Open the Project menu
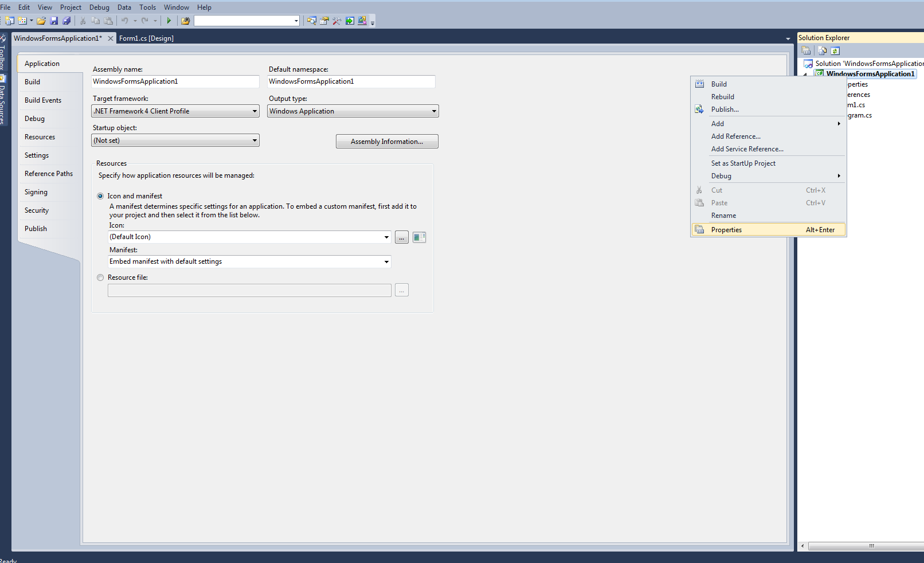The width and height of the screenshot is (924, 563). coord(71,7)
